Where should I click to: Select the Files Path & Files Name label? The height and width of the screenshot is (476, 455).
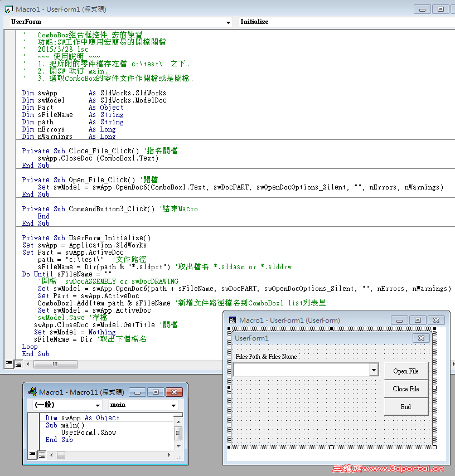pos(266,357)
